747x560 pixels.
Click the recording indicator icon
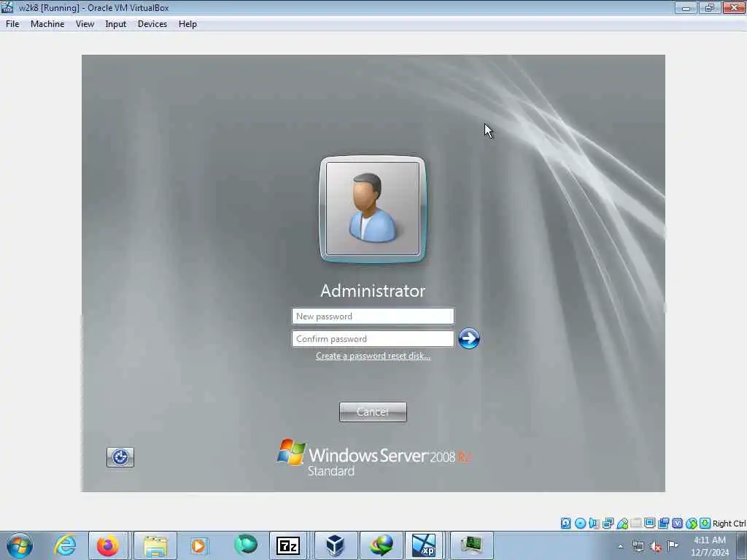coord(663,524)
